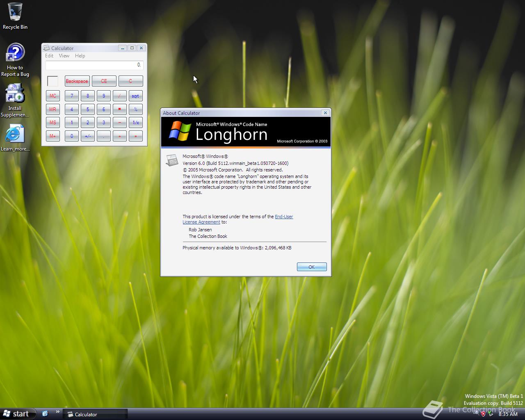Click the minus (-) key
This screenshot has width=525, height=420.
click(x=120, y=123)
